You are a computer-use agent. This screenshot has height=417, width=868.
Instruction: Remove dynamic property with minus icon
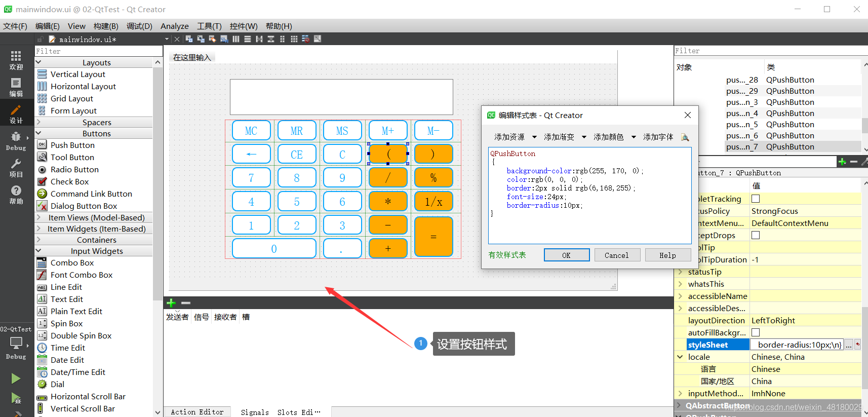point(854,162)
